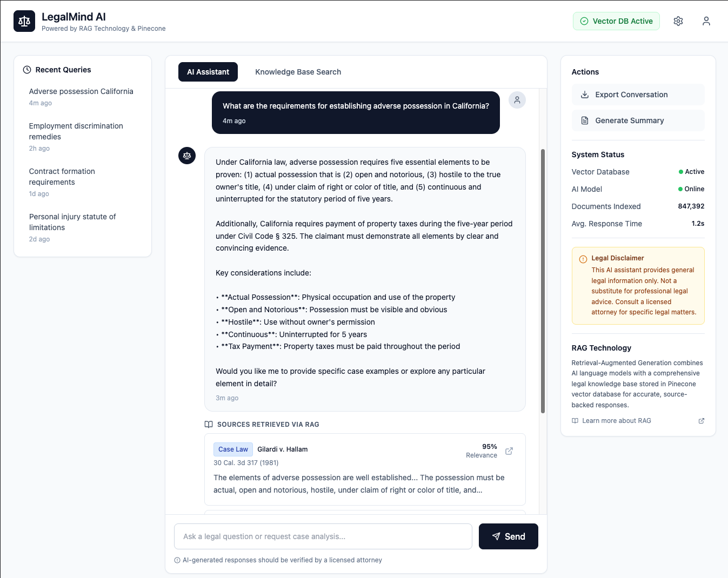The height and width of the screenshot is (578, 728).
Task: Switch to the Knowledge Base Search tab
Action: tap(298, 72)
